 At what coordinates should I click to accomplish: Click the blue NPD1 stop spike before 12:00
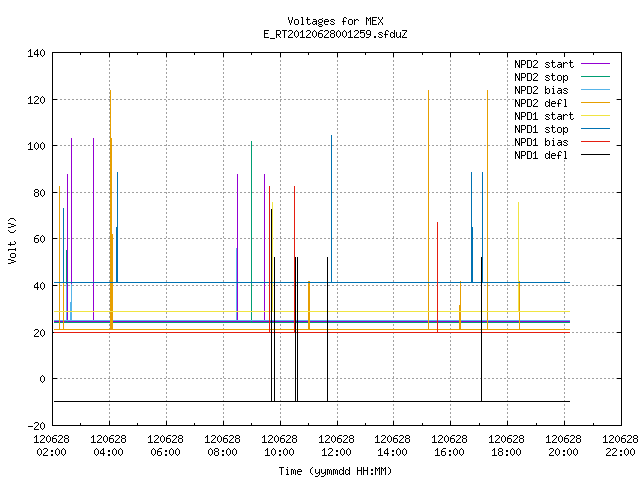tap(331, 209)
